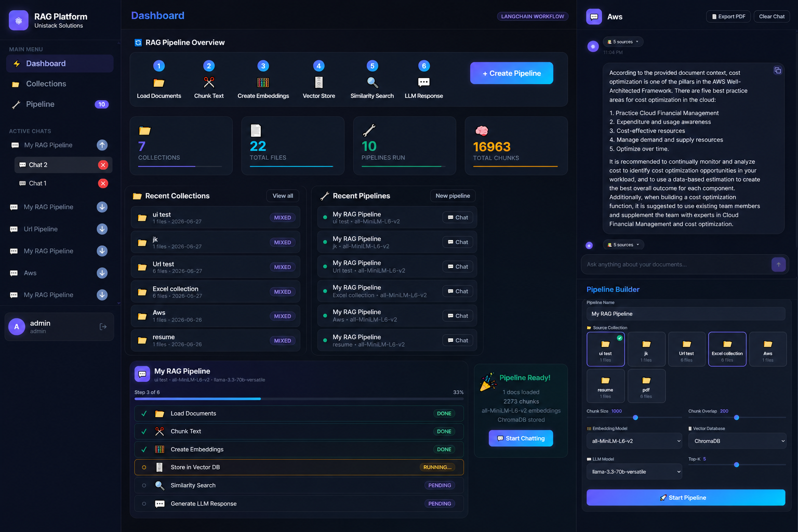Expand the Aws chat group arrow

[102, 273]
